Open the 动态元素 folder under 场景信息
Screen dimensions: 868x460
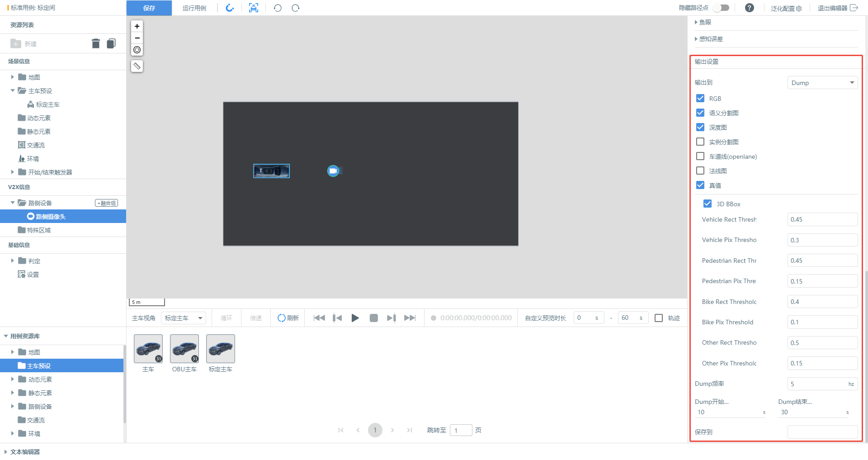(34, 118)
